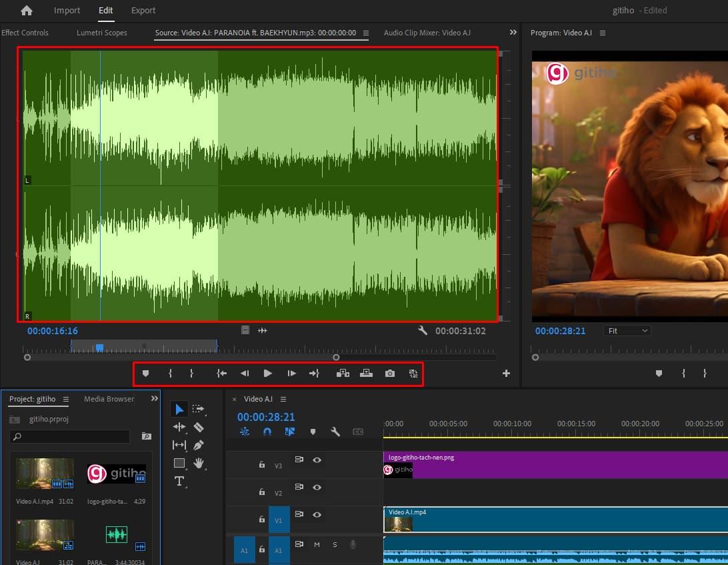This screenshot has width=728, height=565.
Task: Select the Ripple Edit tool
Action: tap(179, 427)
